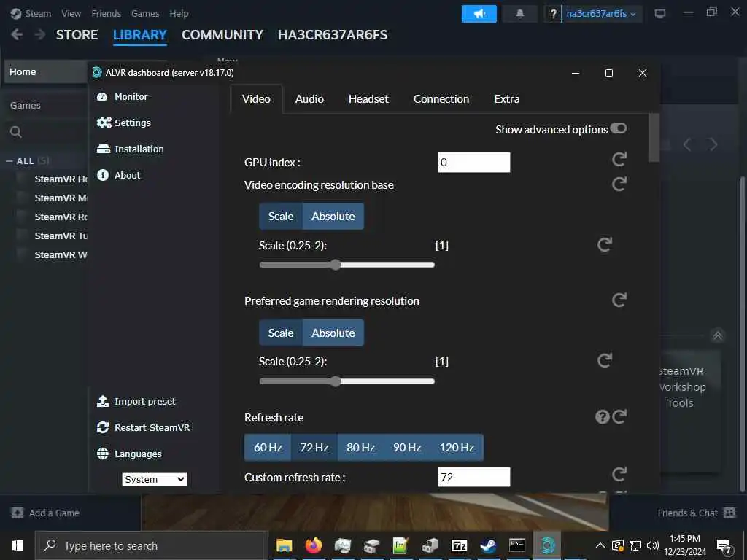Reset the second Scale slider under rendering resolution

[605, 360]
